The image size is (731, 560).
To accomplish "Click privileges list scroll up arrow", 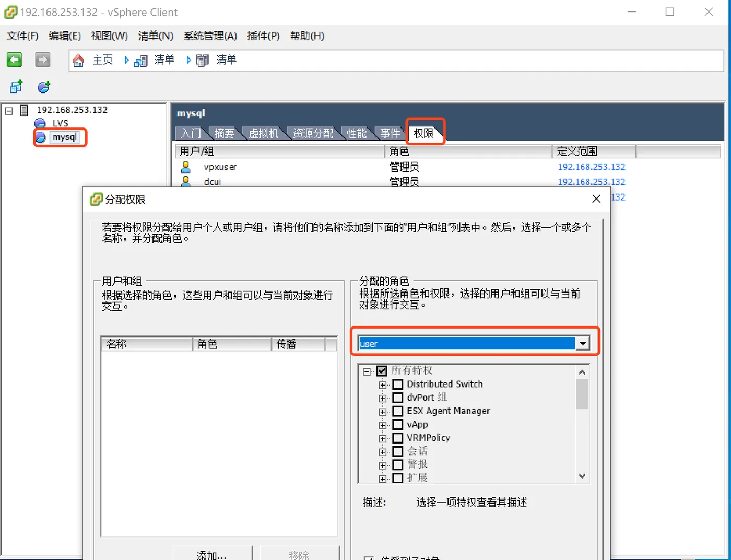I will (x=582, y=372).
